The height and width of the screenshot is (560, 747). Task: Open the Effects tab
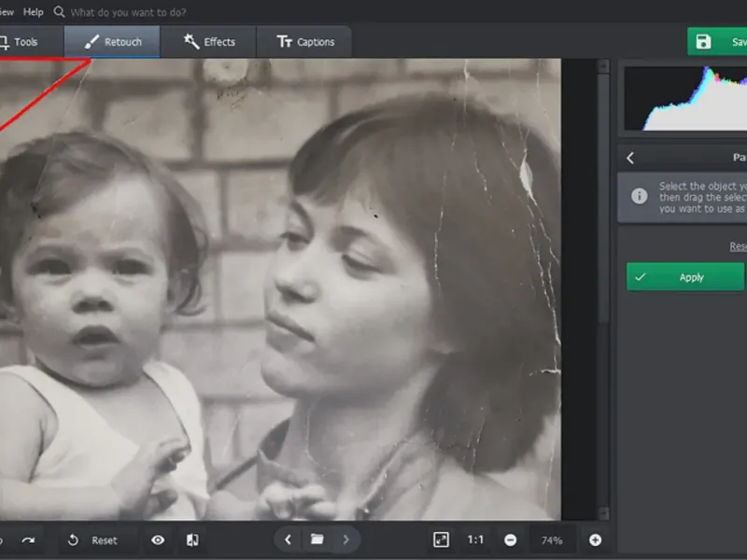click(208, 42)
